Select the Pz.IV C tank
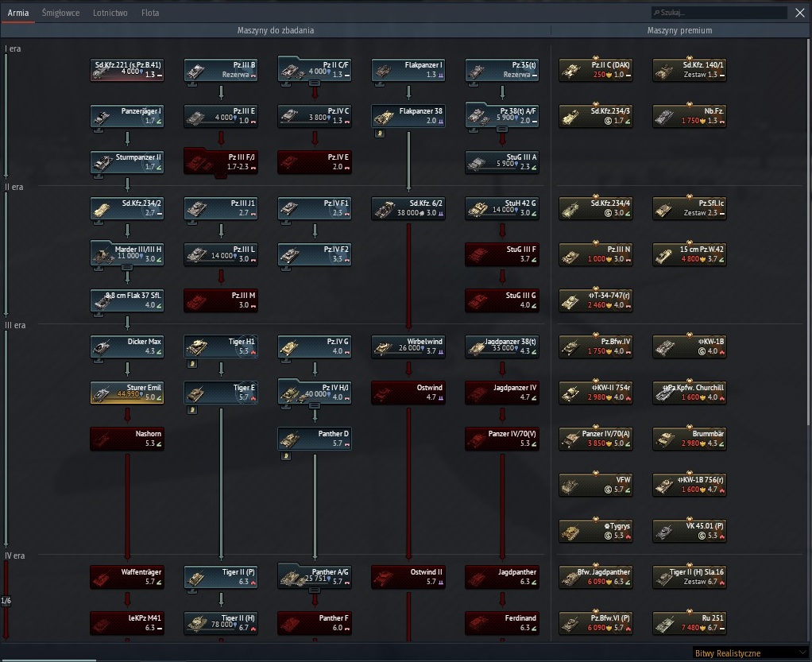This screenshot has height=662, width=812. coord(315,116)
